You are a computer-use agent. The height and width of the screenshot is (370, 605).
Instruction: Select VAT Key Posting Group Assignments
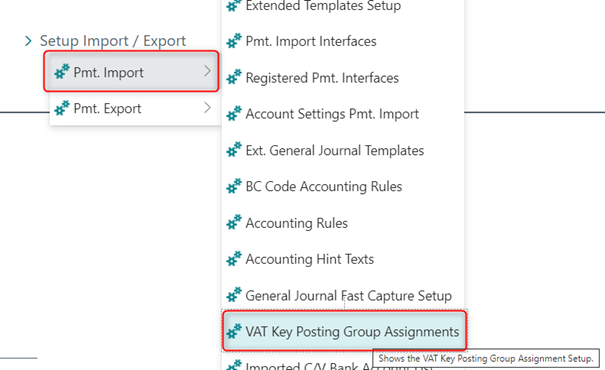click(x=344, y=331)
